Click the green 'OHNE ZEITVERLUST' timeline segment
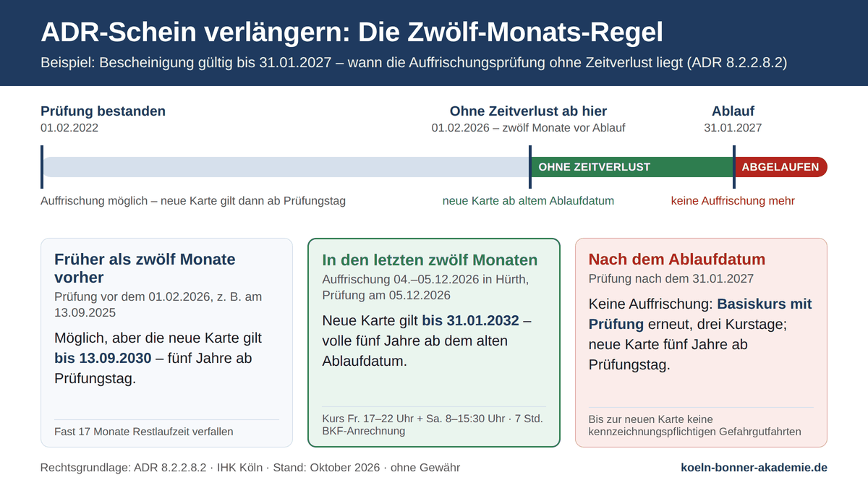This screenshot has height=488, width=868. point(632,167)
